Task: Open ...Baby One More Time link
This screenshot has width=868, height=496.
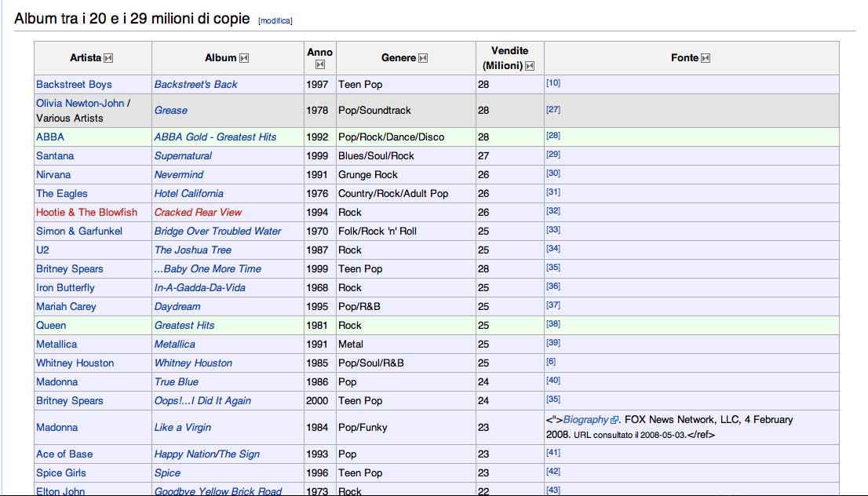Action: [208, 268]
